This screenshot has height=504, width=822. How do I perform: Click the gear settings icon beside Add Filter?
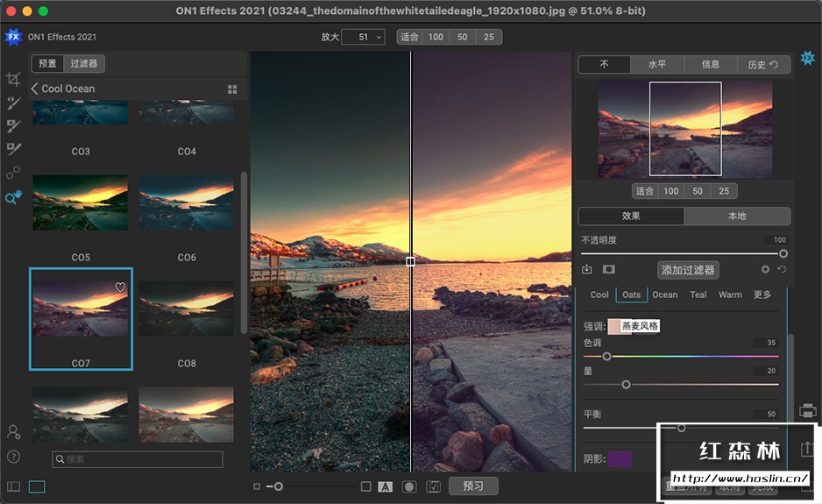[765, 270]
